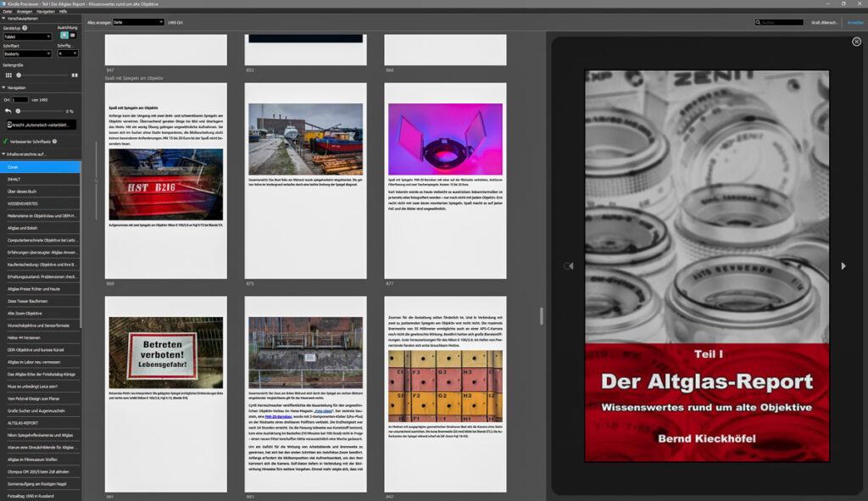
Task: Click the large page thumbnail size icon
Action: coord(74,74)
